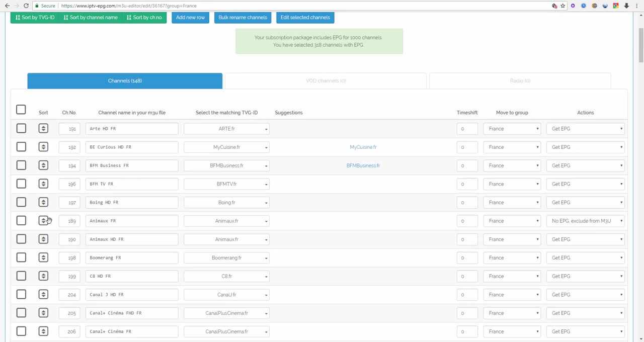
Task: Go back using browser back arrow
Action: (7, 6)
